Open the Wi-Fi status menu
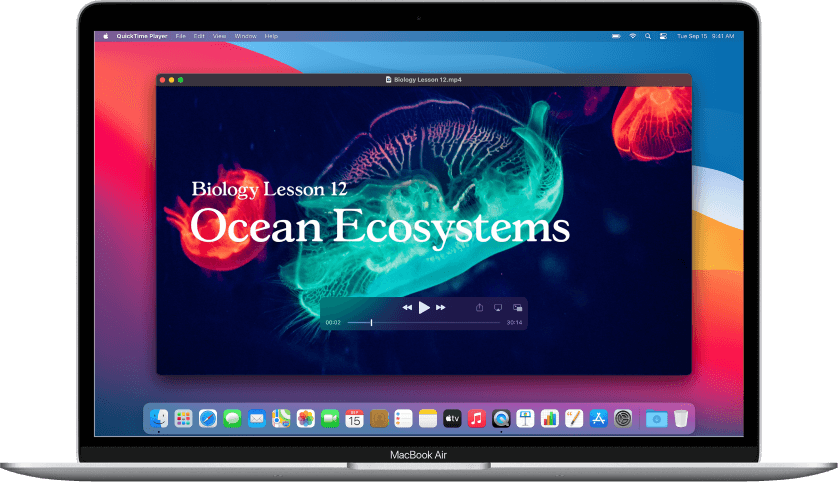 point(632,36)
